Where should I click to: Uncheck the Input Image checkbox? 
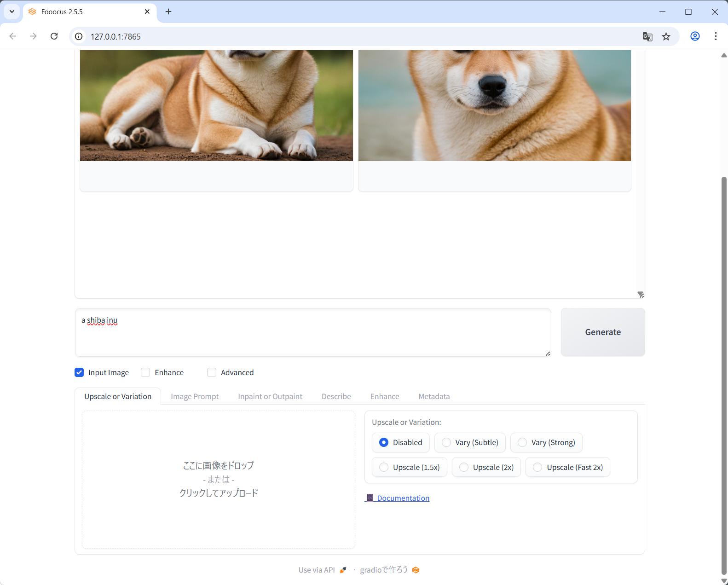[79, 372]
